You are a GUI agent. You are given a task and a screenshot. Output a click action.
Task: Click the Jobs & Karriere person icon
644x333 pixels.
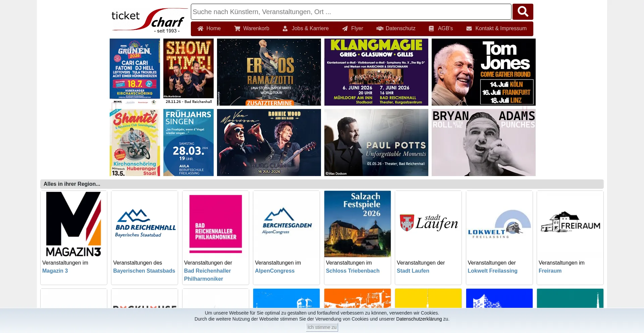coord(285,29)
